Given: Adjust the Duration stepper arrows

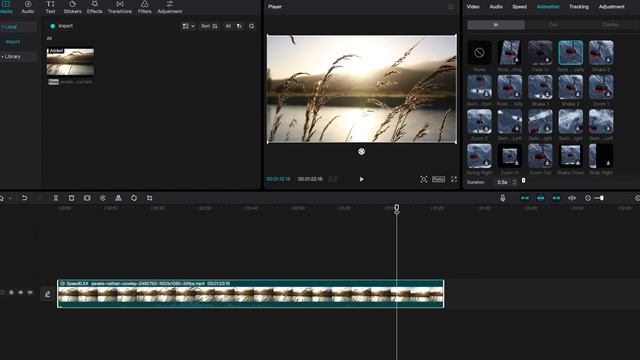Looking at the screenshot, I should 514,182.
